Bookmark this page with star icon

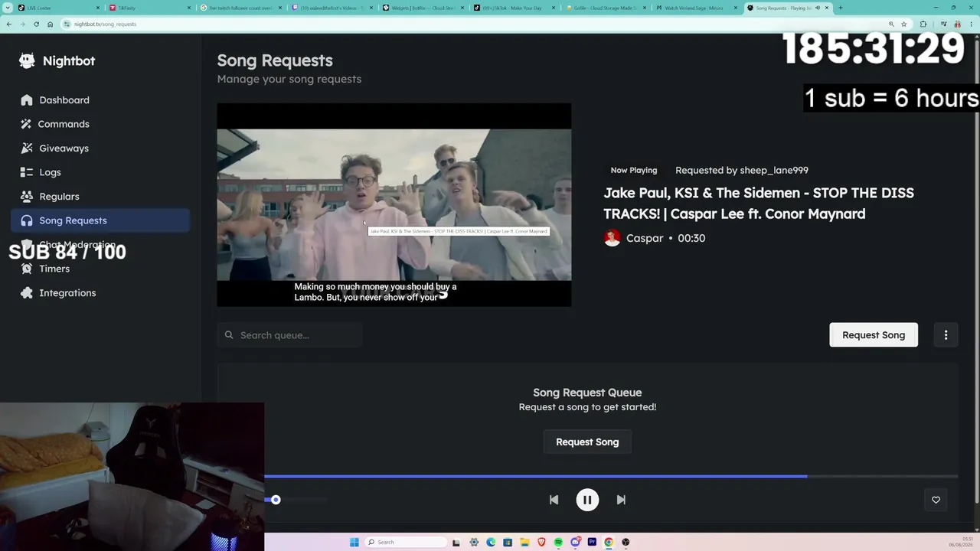coord(903,24)
